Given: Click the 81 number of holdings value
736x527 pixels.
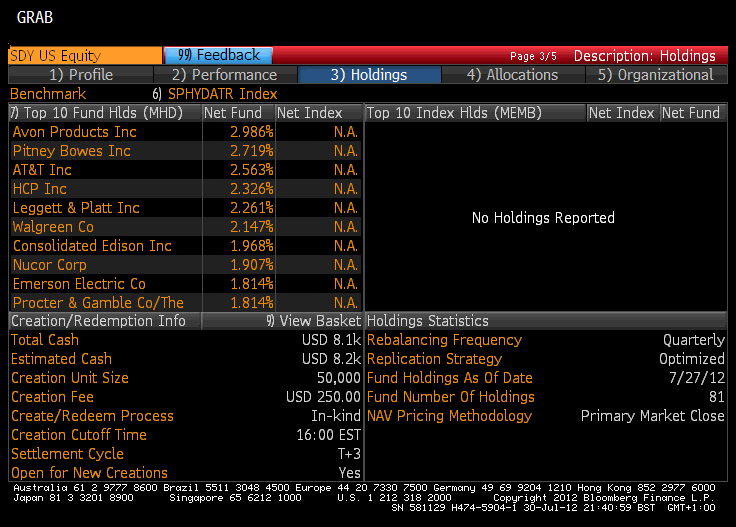Looking at the screenshot, I should 717,397.
